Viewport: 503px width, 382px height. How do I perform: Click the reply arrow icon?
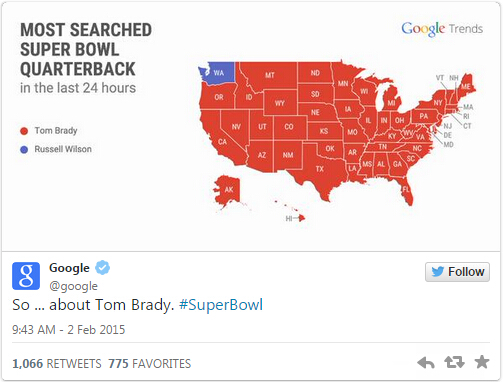point(426,362)
